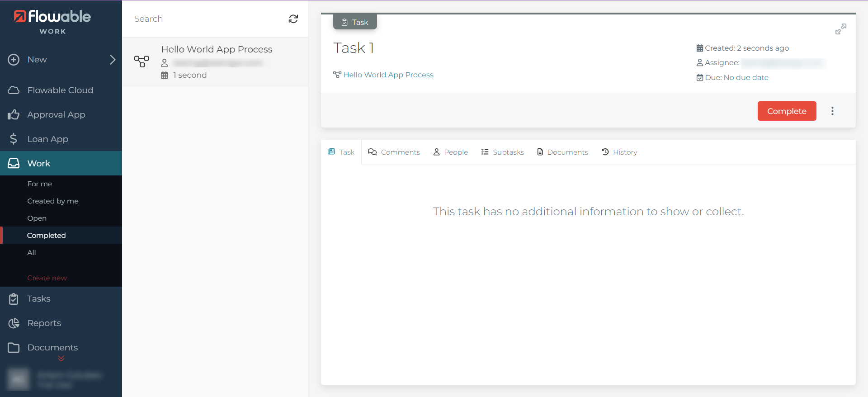Follow the Hello World App Process link

388,75
